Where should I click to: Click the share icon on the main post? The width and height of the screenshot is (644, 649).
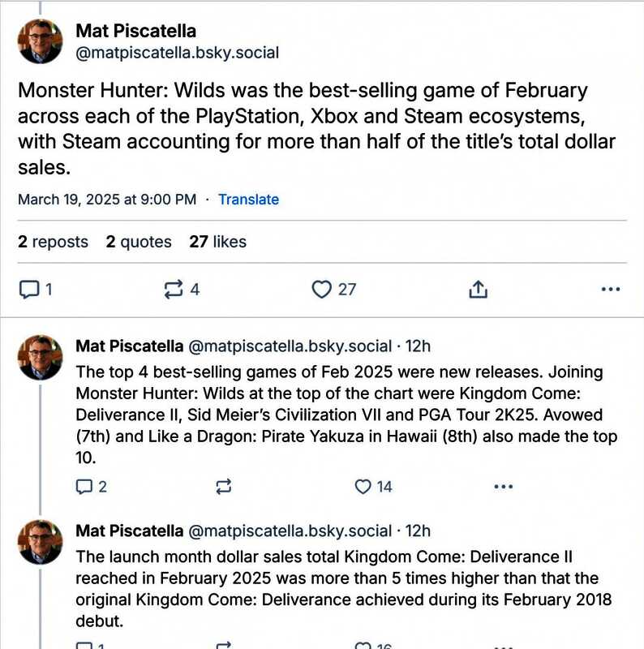pos(479,289)
